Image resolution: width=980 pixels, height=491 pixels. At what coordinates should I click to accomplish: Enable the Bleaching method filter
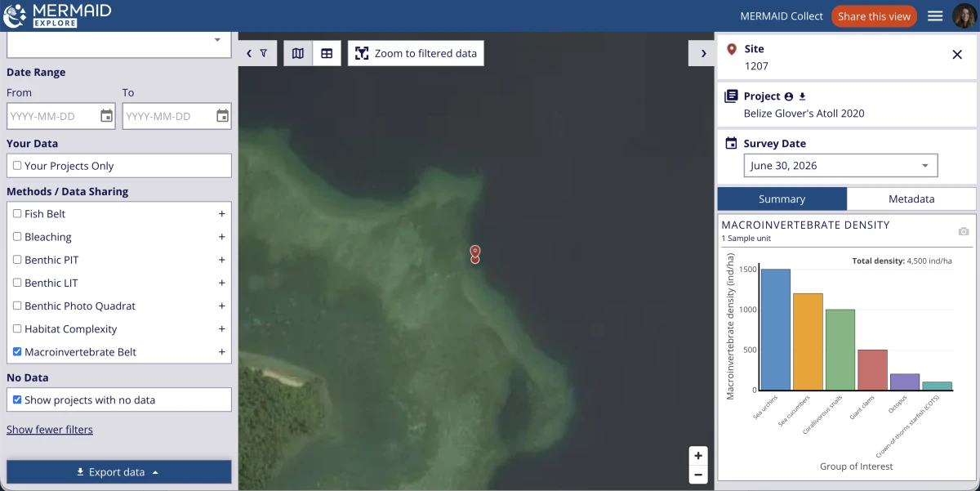(17, 237)
